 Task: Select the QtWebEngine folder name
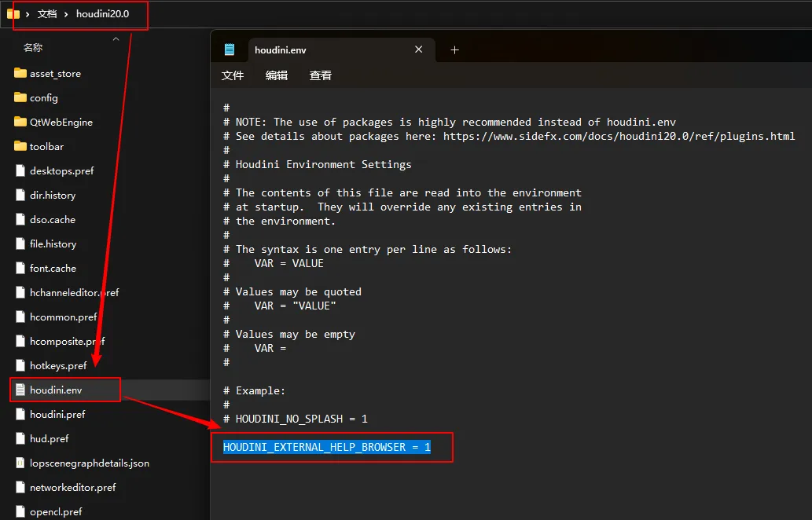point(61,122)
